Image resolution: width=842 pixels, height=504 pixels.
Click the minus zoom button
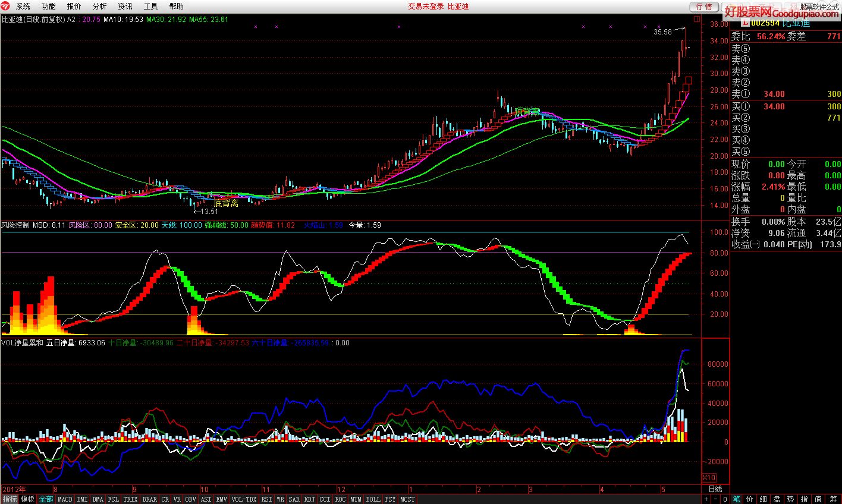(x=716, y=499)
